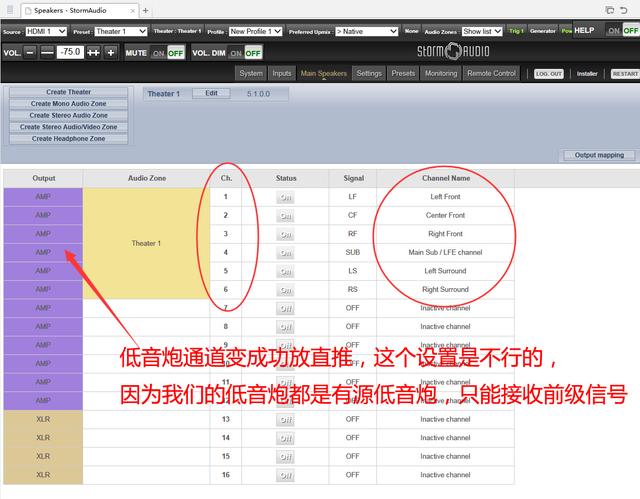
Task: Open the Monitoring tab
Action: coord(441,73)
